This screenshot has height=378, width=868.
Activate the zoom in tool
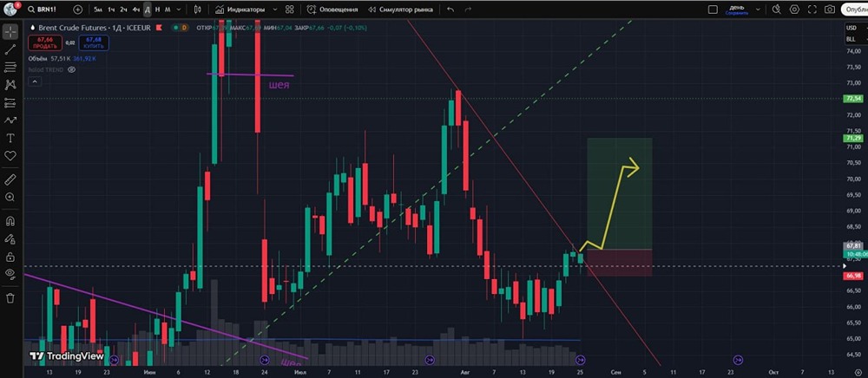click(10, 198)
